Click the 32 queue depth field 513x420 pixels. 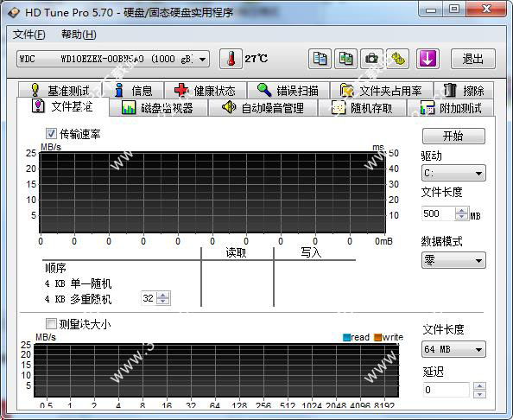click(149, 298)
